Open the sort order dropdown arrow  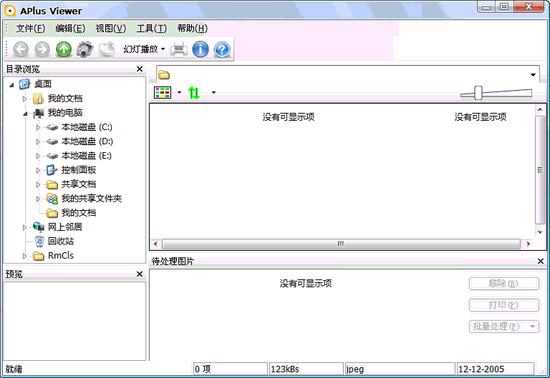(x=213, y=93)
